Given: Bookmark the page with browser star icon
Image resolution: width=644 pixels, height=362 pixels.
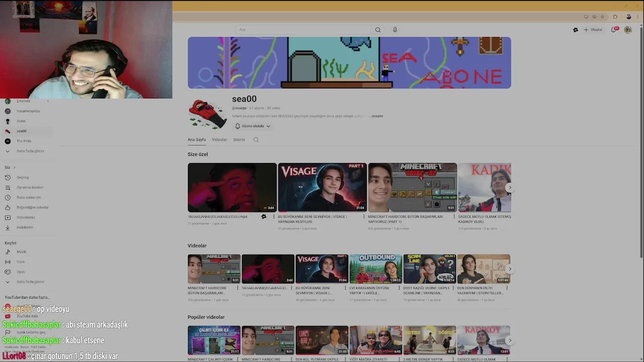Looking at the screenshot, I should point(602,17).
